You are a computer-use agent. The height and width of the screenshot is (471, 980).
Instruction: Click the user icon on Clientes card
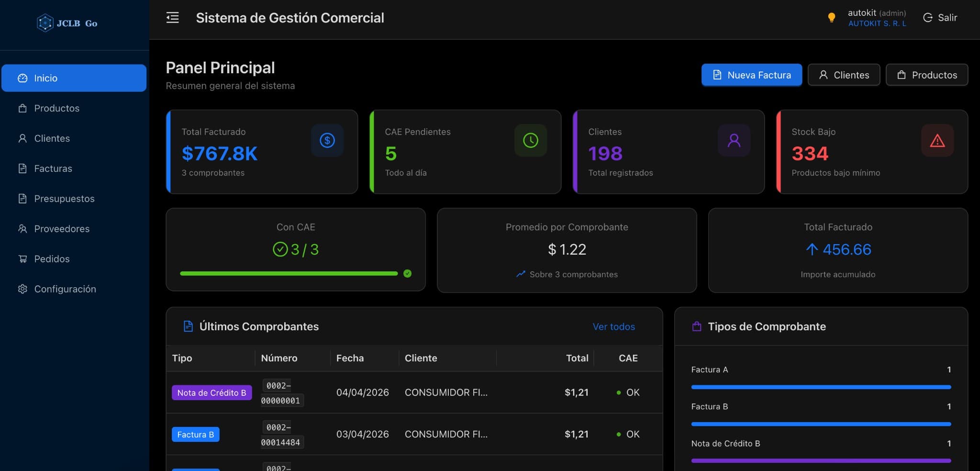pos(734,140)
